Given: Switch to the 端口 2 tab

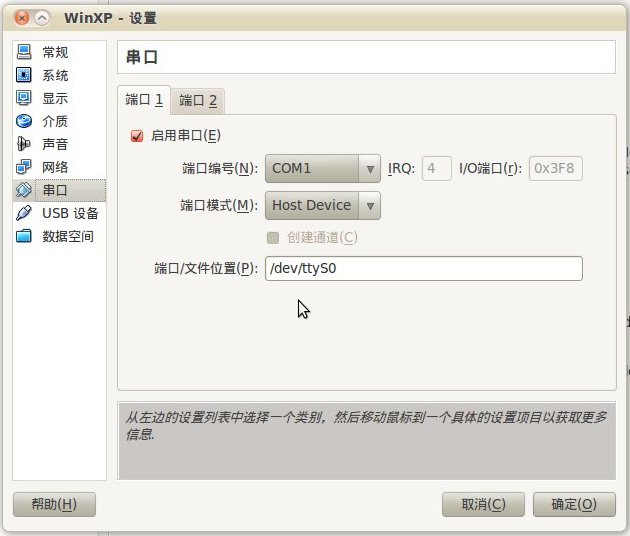Looking at the screenshot, I should (198, 101).
